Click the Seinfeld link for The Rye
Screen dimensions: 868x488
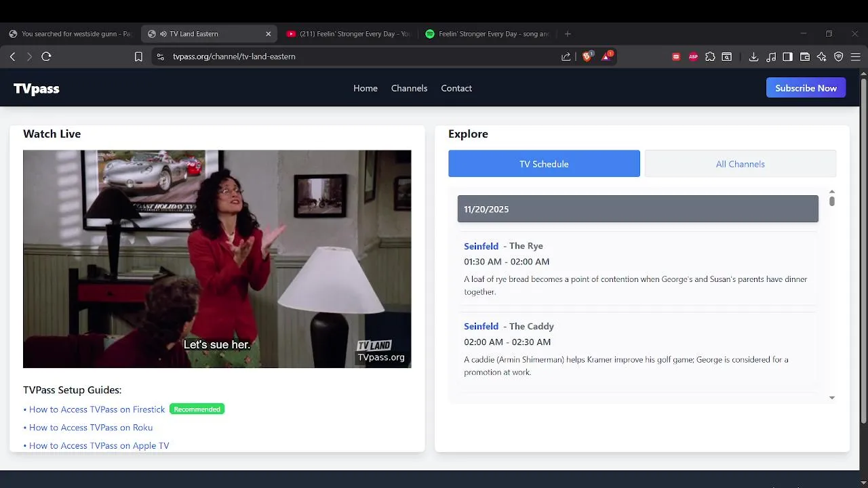click(481, 246)
